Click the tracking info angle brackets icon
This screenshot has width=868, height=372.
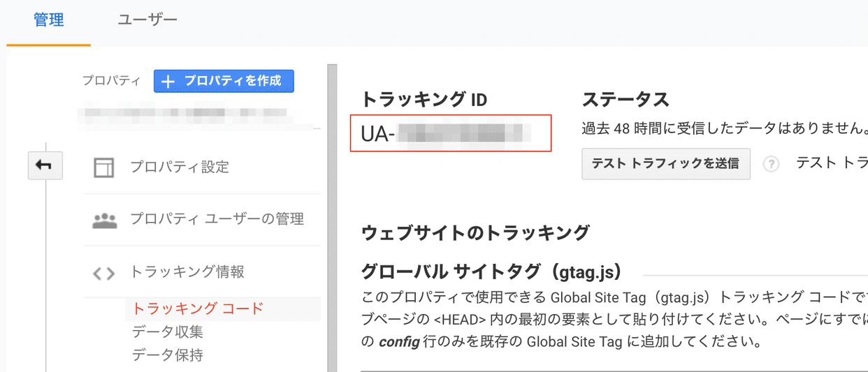[103, 274]
